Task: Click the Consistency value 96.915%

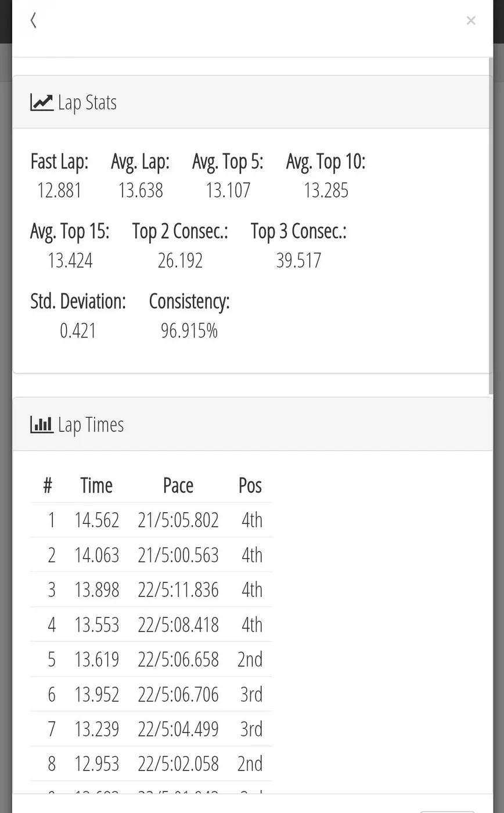Action: [189, 331]
